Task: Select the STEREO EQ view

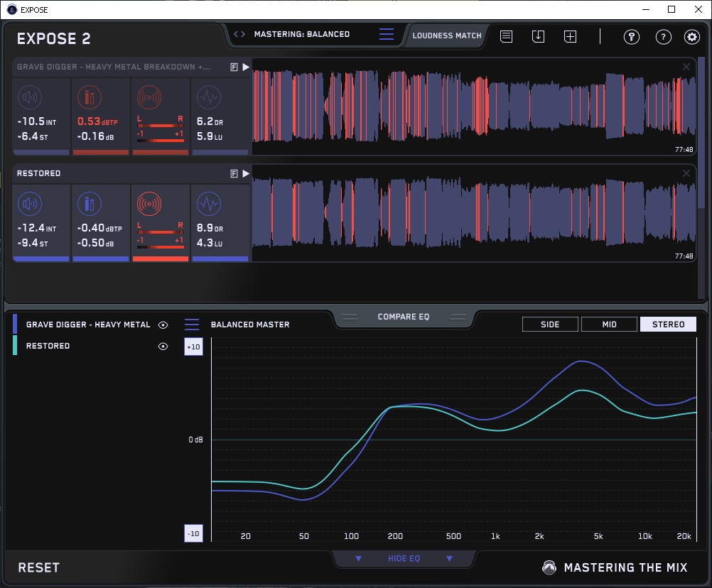Action: point(668,325)
